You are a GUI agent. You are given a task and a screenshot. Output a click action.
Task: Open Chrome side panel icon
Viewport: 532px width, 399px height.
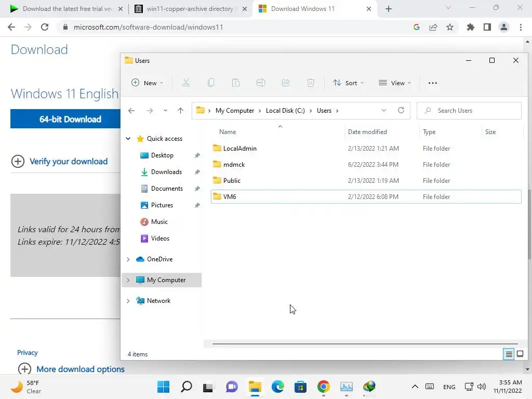487,27
